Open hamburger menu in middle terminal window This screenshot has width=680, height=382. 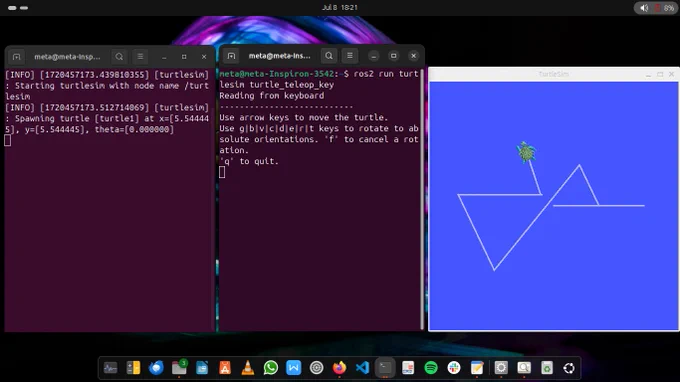[350, 56]
